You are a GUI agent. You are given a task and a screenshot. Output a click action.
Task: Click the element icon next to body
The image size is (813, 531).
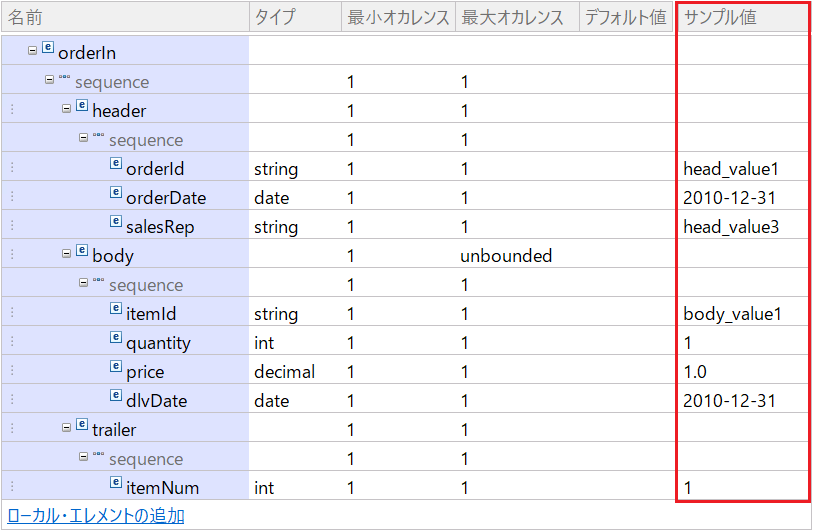(x=82, y=250)
